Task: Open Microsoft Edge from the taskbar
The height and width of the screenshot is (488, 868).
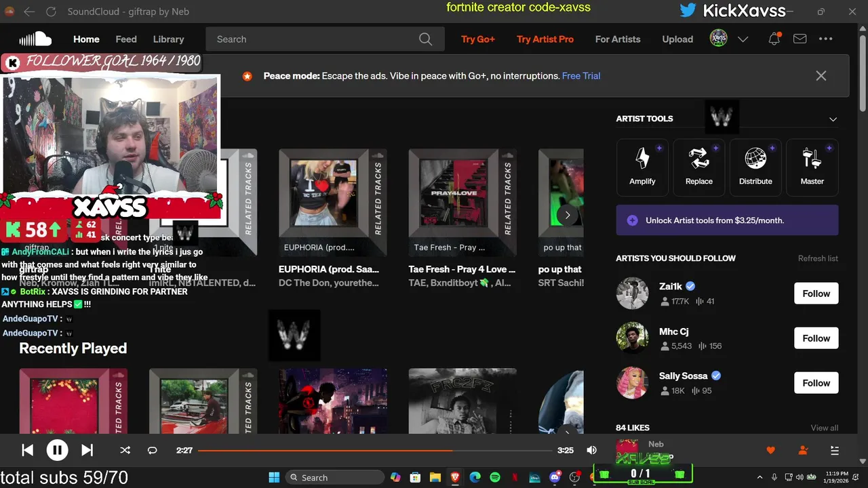Action: (x=475, y=477)
